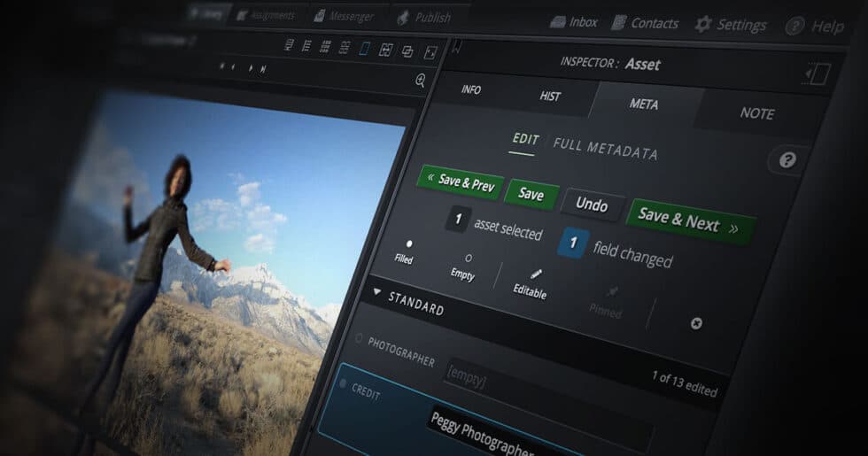Open Contacts
This screenshot has width=868, height=456.
point(645,23)
